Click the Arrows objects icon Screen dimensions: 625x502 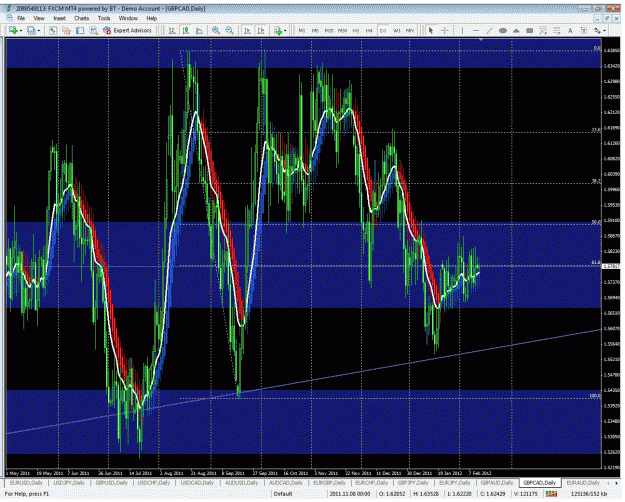point(597,30)
